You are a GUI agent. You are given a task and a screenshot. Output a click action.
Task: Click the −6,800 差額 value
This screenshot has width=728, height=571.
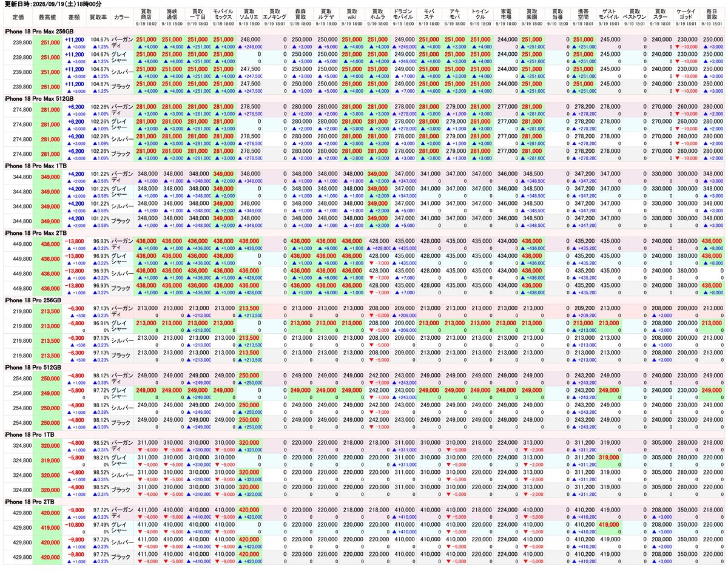tap(76, 324)
